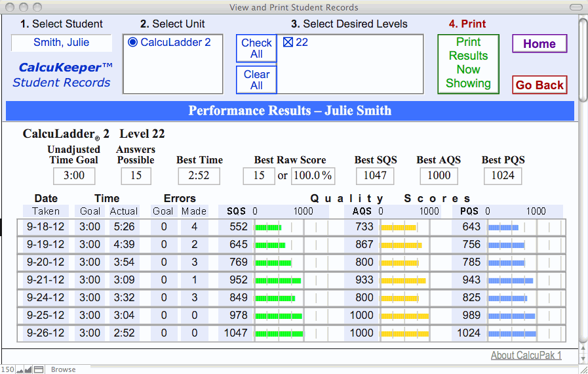Click the Answers Possible 15 field
Image resolution: width=588 pixels, height=374 pixels.
[x=136, y=176]
